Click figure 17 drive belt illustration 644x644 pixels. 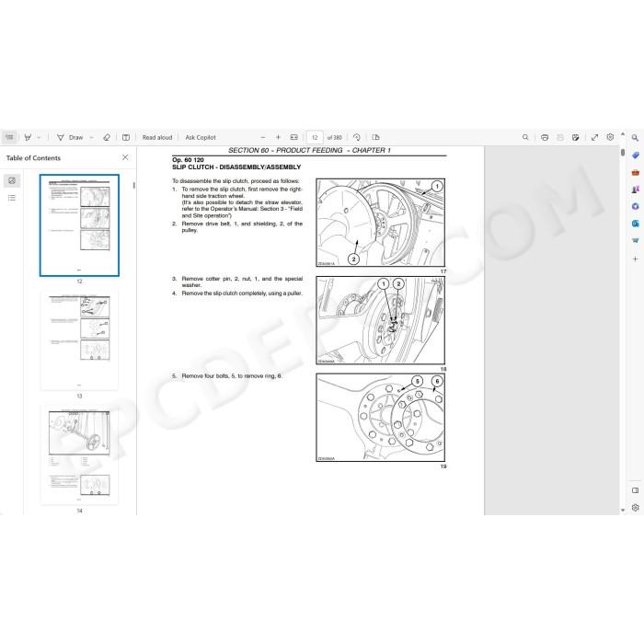pos(380,223)
